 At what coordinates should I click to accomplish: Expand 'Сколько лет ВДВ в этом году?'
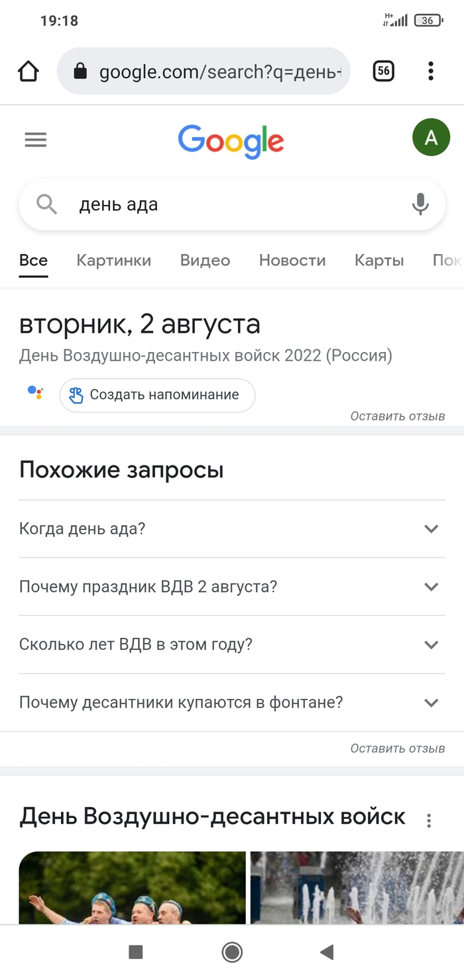coord(431,644)
